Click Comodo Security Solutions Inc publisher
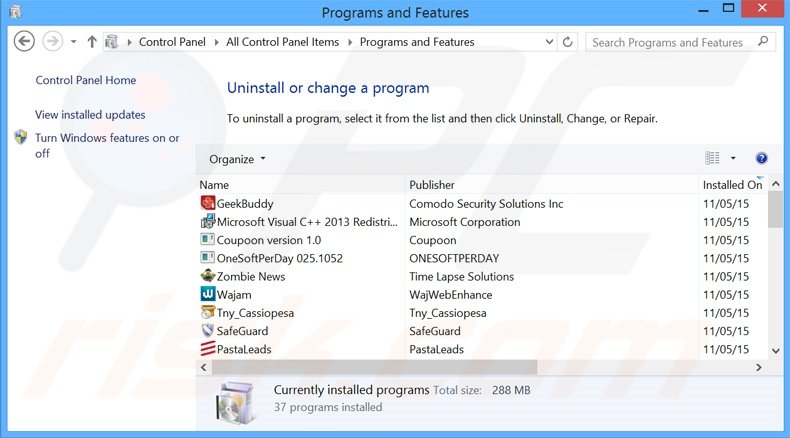 click(486, 204)
